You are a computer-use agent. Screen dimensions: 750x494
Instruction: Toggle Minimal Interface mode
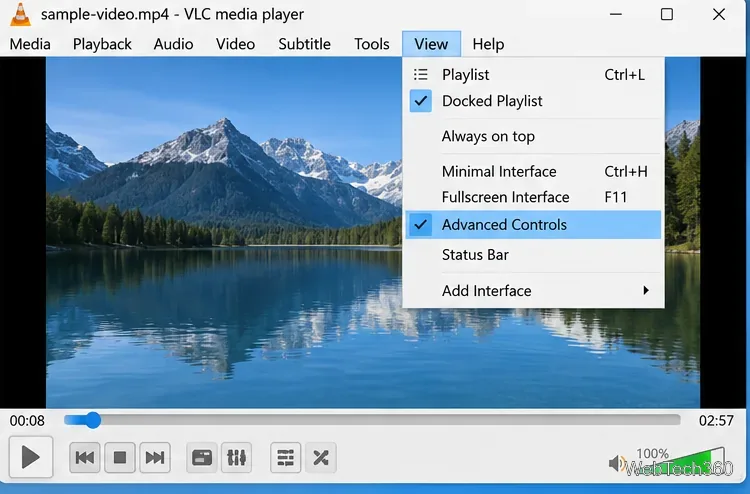pos(533,171)
